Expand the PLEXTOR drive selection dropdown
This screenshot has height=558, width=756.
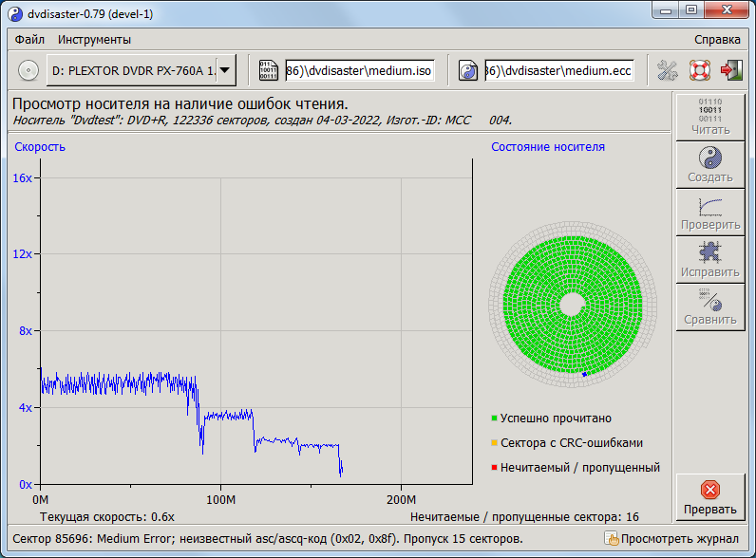click(x=225, y=70)
